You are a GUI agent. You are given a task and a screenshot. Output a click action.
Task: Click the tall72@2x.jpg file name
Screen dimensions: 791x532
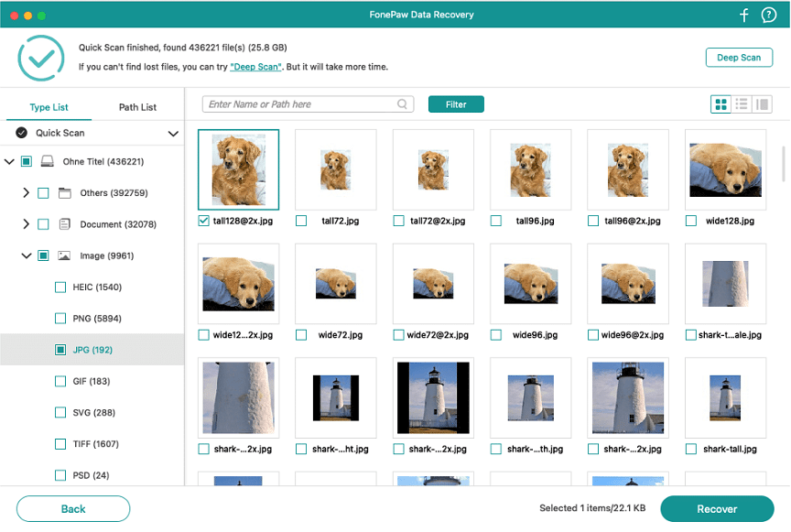(438, 221)
